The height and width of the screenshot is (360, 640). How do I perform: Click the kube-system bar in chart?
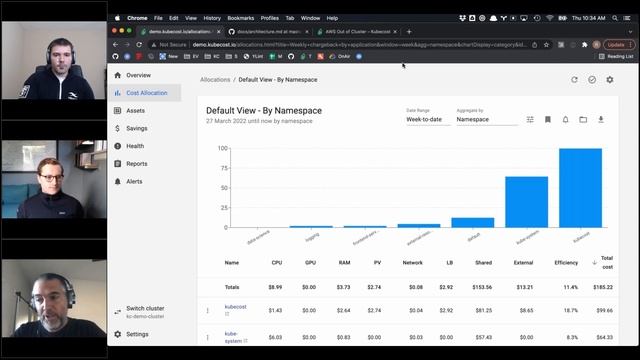(x=527, y=202)
